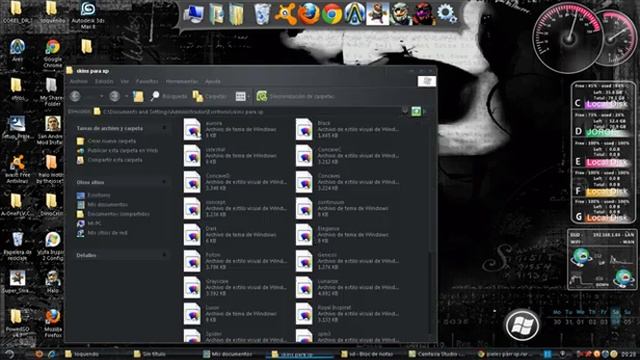
Task: Click the Up folder toolbar icon
Action: 138,96
